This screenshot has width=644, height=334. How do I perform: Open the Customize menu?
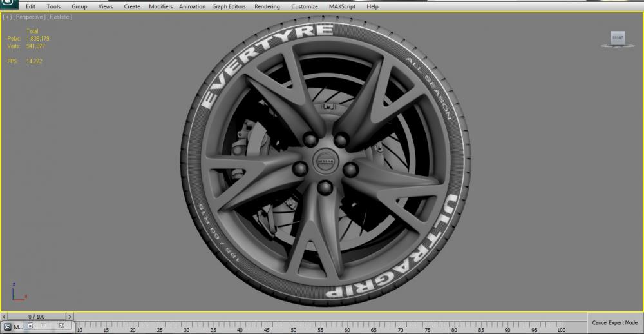305,6
